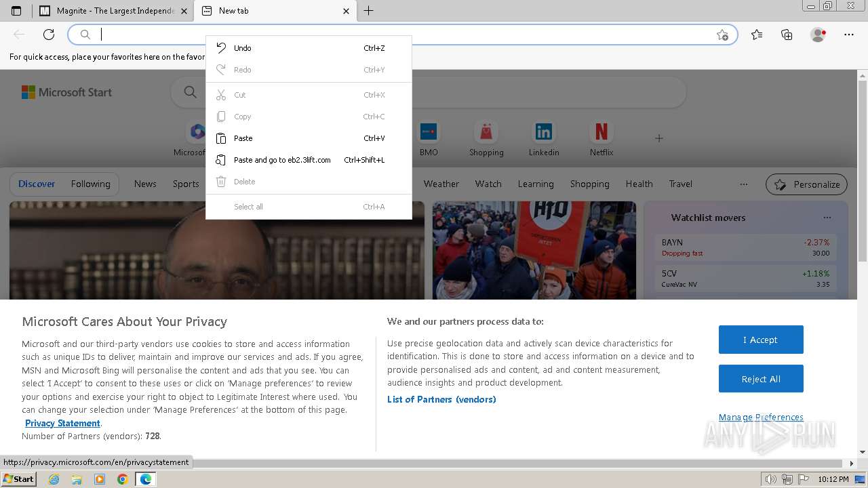This screenshot has width=868, height=488.
Task: Open the Sports category
Action: tap(186, 184)
